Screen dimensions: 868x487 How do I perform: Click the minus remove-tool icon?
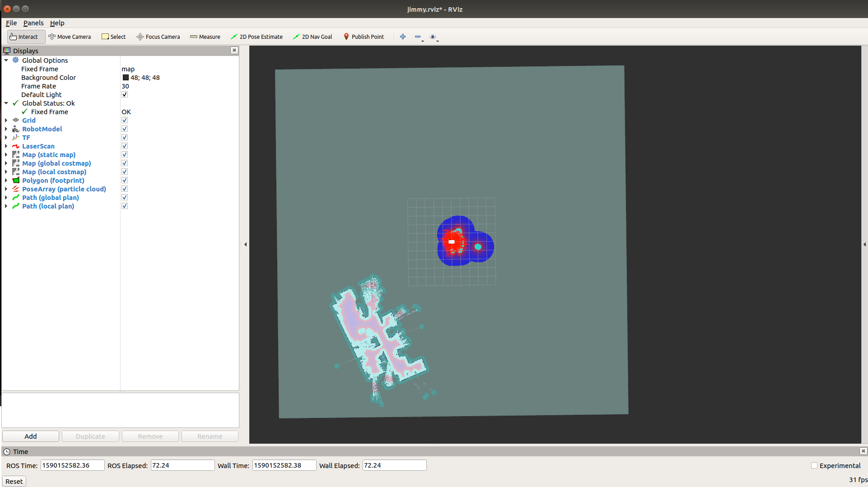[x=418, y=37]
